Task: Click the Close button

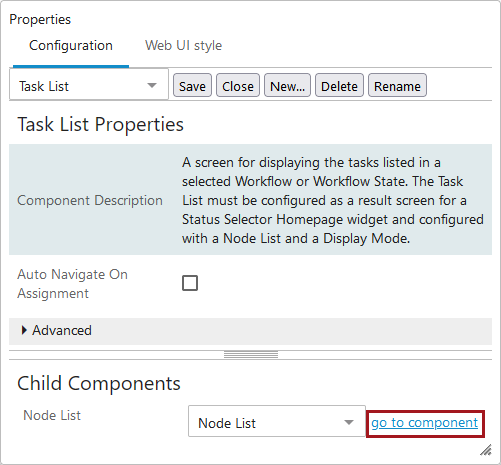Action: pyautogui.click(x=238, y=85)
